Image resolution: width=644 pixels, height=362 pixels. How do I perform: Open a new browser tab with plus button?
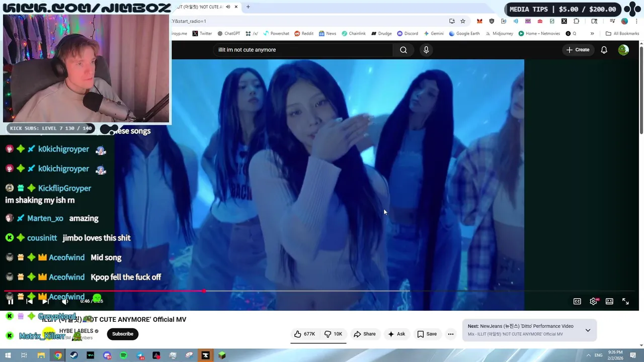coord(248,7)
